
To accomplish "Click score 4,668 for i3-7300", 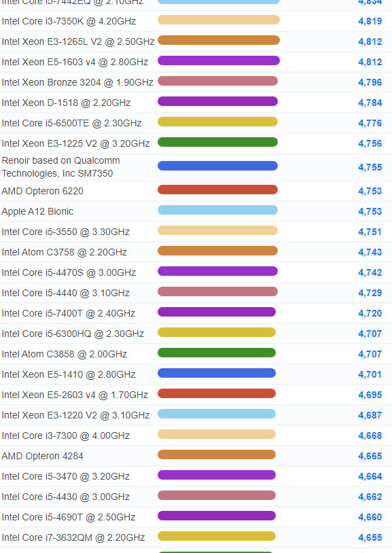I will pos(370,436).
